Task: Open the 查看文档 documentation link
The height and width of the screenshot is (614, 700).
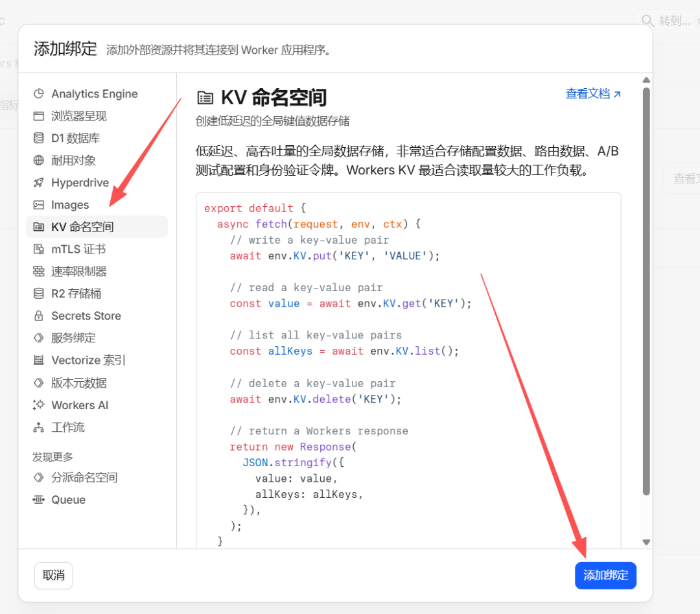Action: 593,94
